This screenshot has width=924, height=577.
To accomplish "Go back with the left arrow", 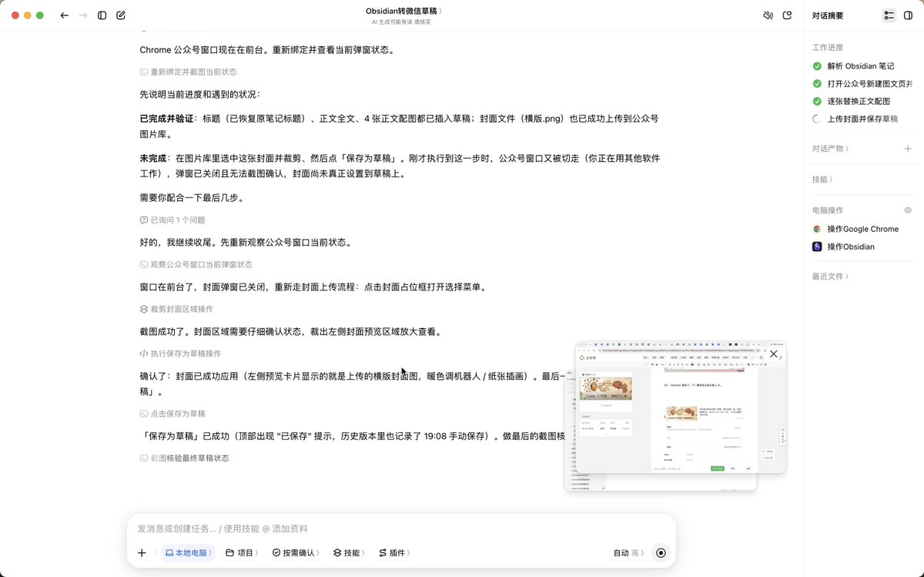I will pos(64,15).
